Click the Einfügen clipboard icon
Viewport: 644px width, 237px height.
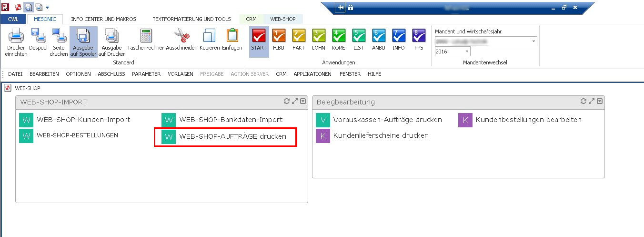pos(232,42)
